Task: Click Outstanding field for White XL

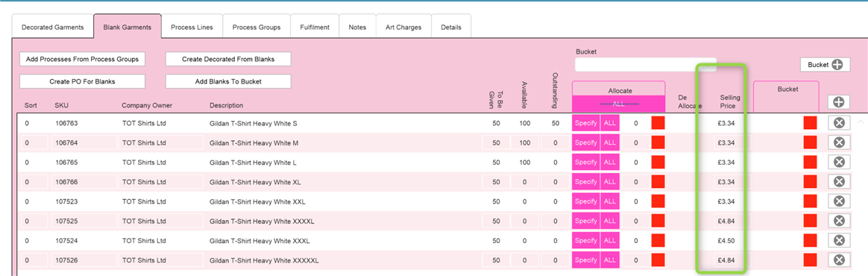Action: point(556,182)
